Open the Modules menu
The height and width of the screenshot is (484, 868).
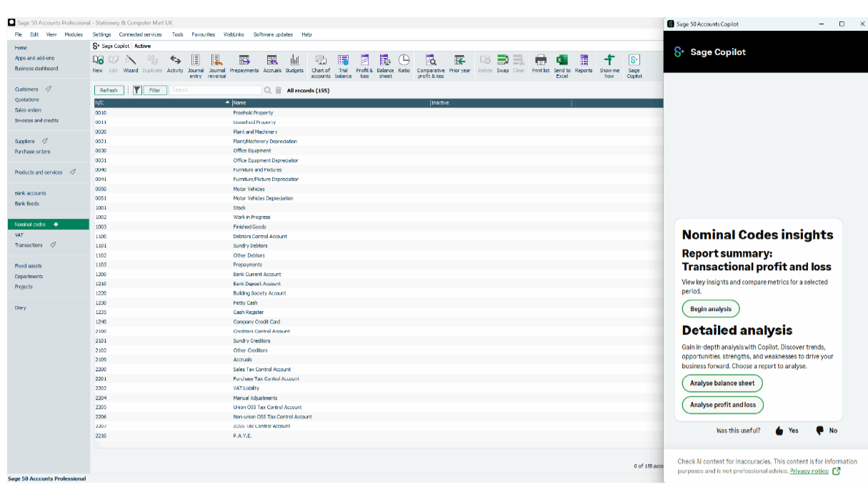tap(74, 34)
